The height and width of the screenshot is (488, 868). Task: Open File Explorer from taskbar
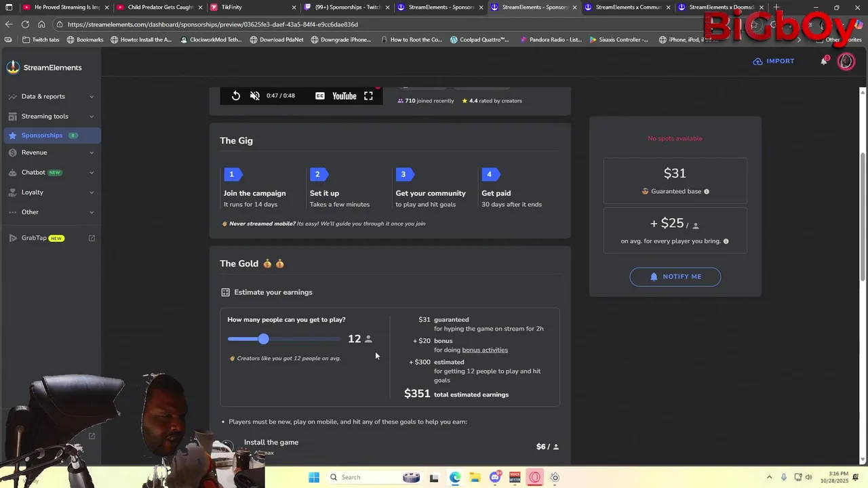[475, 477]
